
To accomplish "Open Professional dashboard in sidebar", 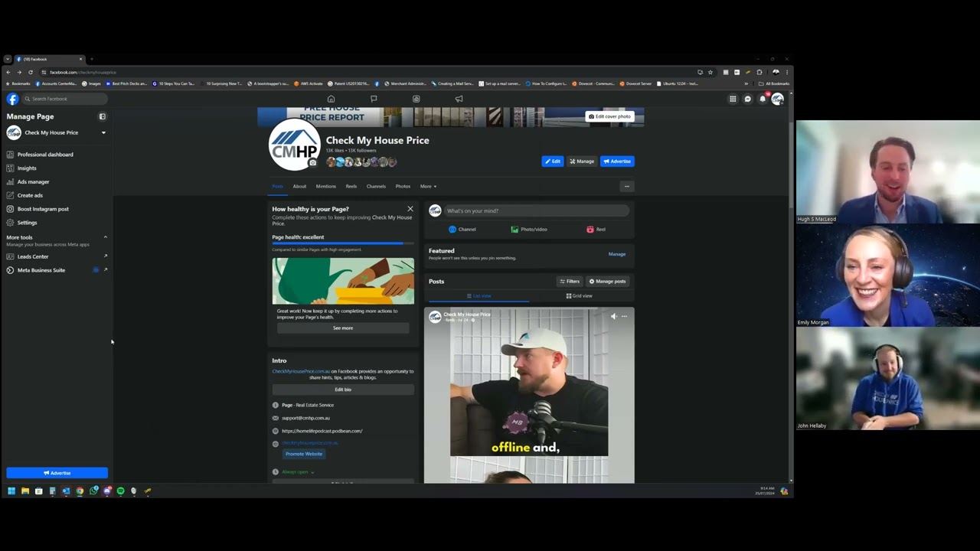I will tap(45, 155).
